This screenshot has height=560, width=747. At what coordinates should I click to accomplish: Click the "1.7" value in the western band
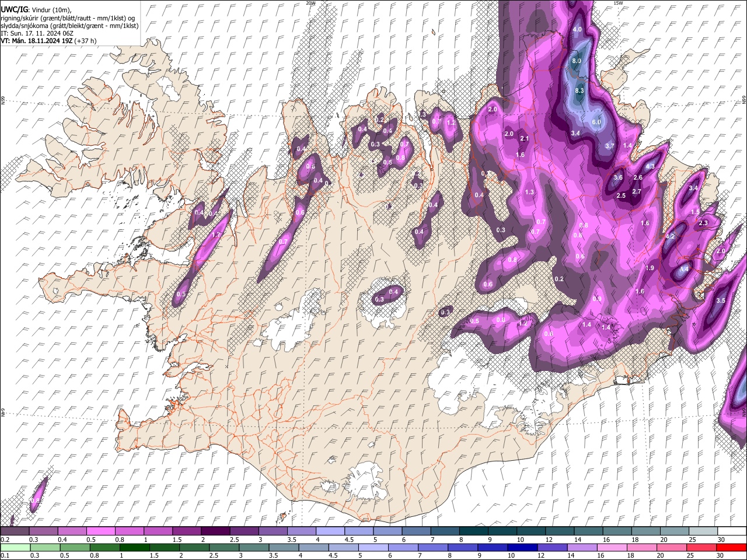(217, 235)
